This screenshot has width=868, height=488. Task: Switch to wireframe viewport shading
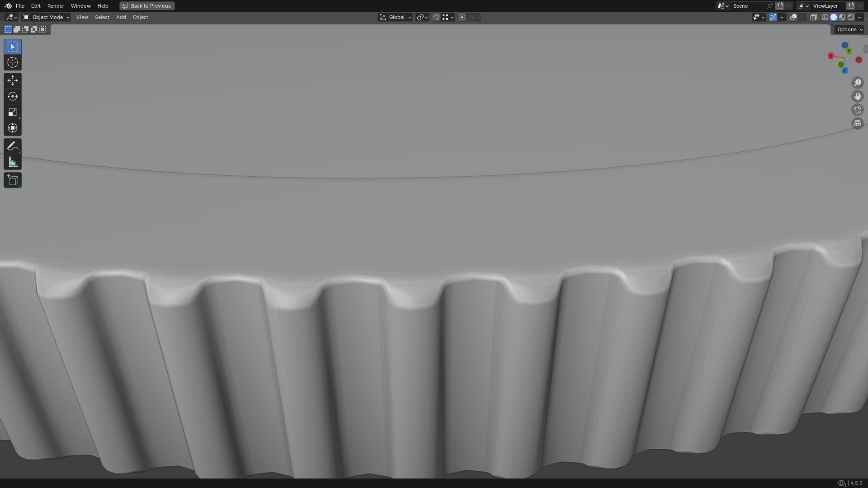coord(825,17)
